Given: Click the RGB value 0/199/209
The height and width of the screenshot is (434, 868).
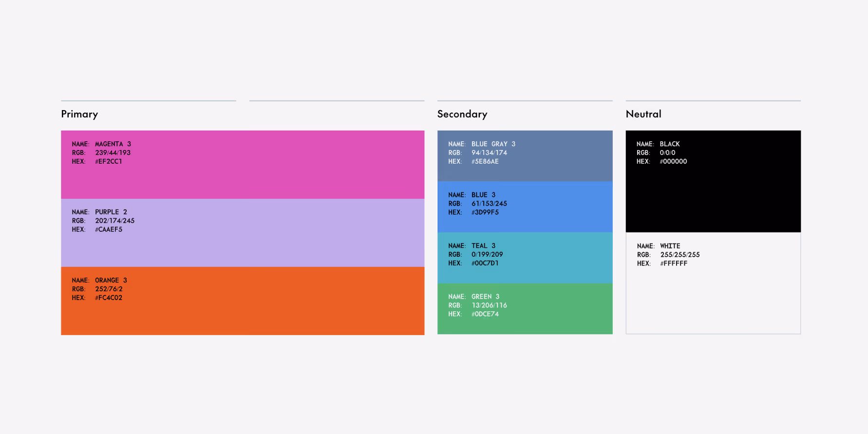Looking at the screenshot, I should click(487, 254).
